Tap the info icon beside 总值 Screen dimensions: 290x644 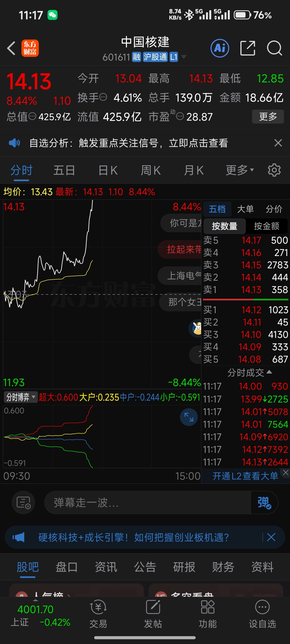click(x=32, y=116)
